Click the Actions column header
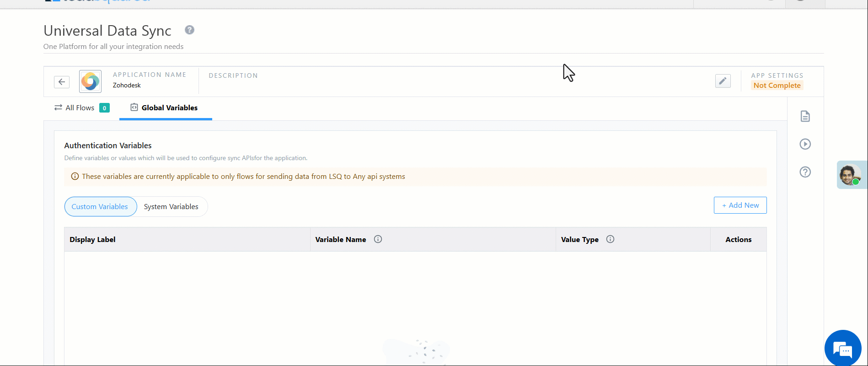The width and height of the screenshot is (868, 366). tap(738, 240)
